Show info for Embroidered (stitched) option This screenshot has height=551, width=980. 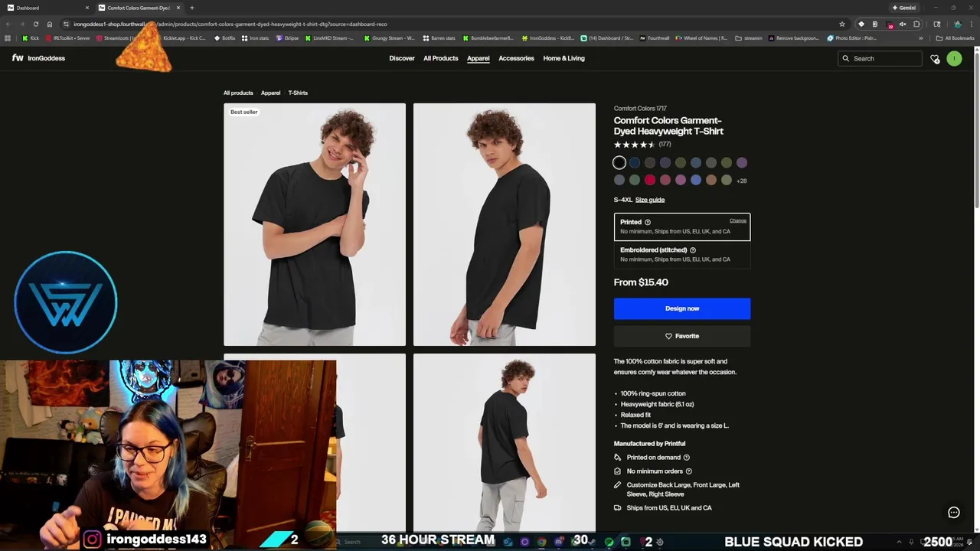point(693,250)
